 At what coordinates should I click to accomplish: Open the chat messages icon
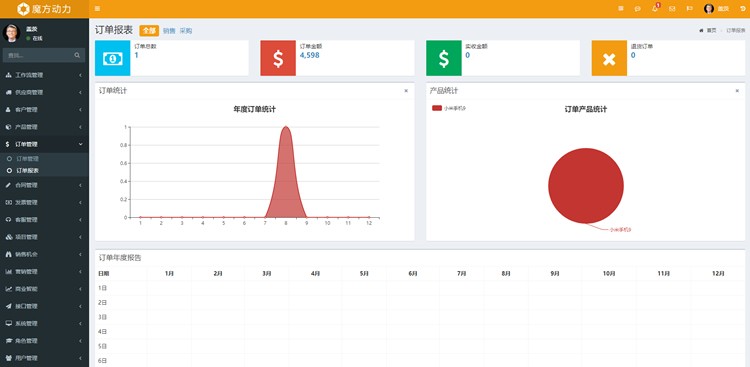pyautogui.click(x=638, y=9)
